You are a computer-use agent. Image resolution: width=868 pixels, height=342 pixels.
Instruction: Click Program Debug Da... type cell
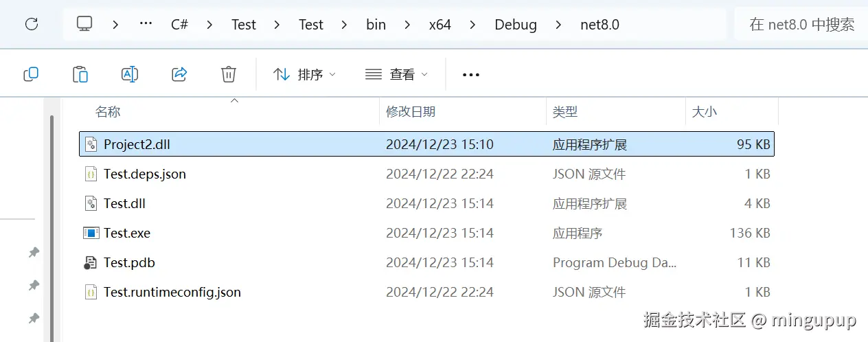pos(615,262)
